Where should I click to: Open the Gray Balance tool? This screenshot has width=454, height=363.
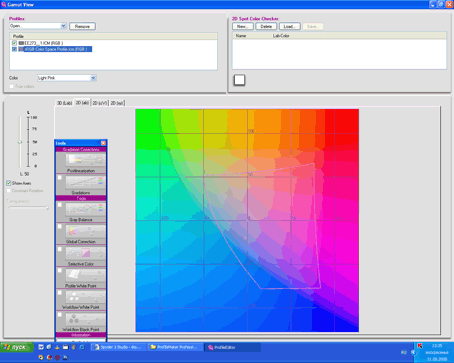[85, 209]
